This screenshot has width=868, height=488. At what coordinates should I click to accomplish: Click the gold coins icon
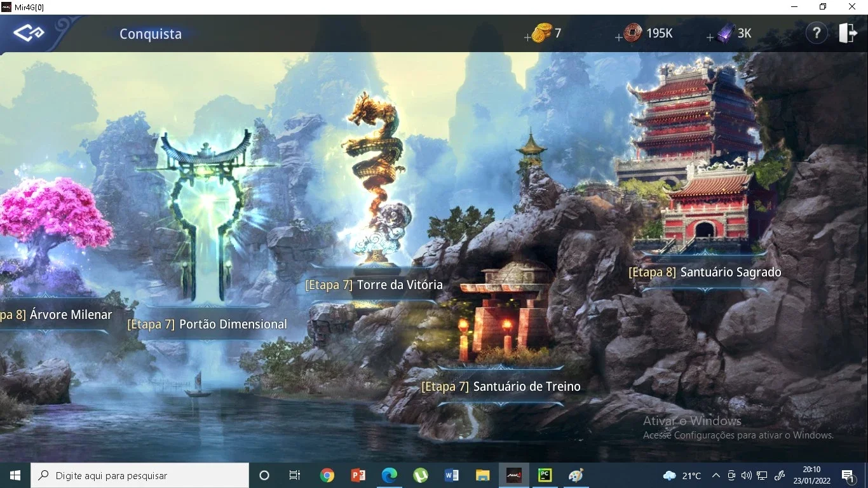[x=541, y=33]
